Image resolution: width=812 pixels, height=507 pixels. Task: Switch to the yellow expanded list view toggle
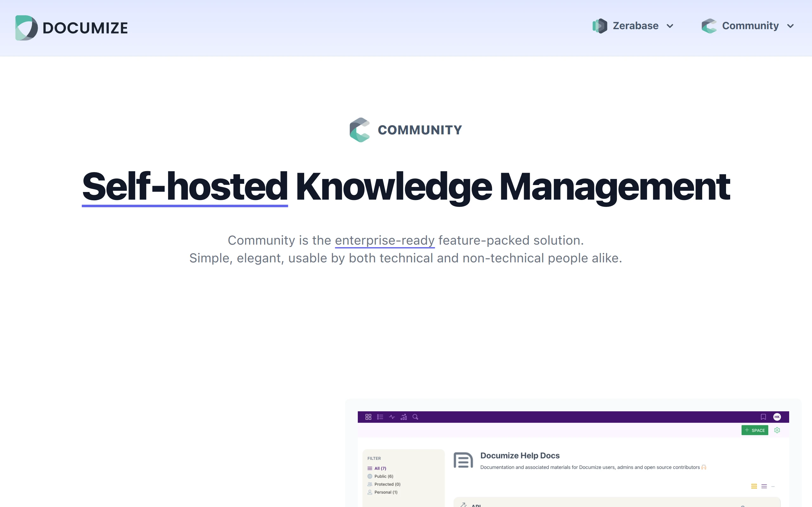(754, 486)
